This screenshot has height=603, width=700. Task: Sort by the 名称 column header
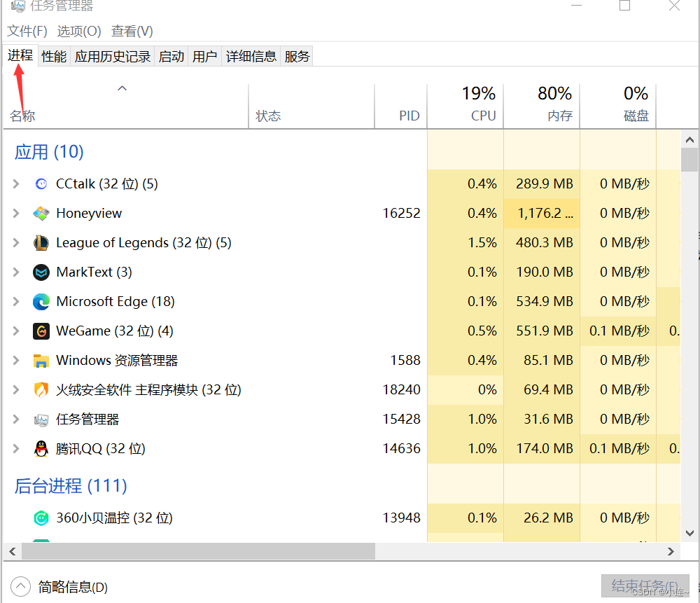point(126,106)
